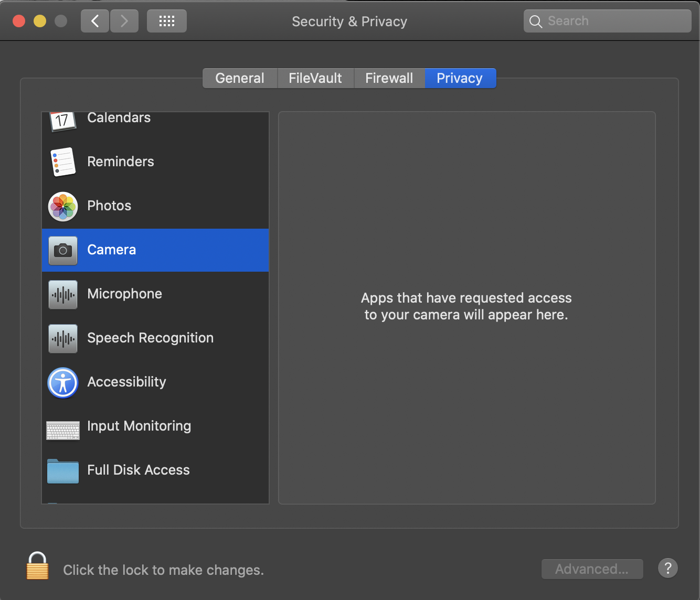The image size is (700, 600).
Task: Click the Camera icon in the sidebar
Action: tap(63, 250)
